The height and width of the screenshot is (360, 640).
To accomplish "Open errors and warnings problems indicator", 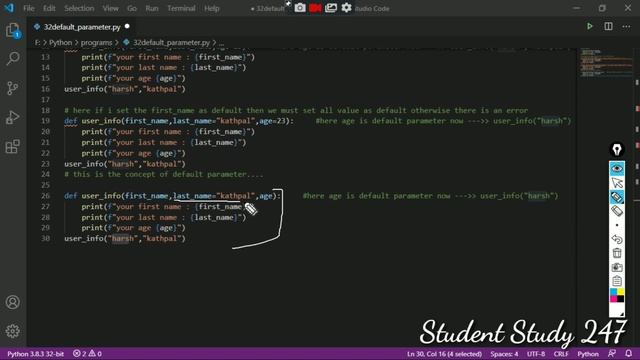I will (87, 354).
